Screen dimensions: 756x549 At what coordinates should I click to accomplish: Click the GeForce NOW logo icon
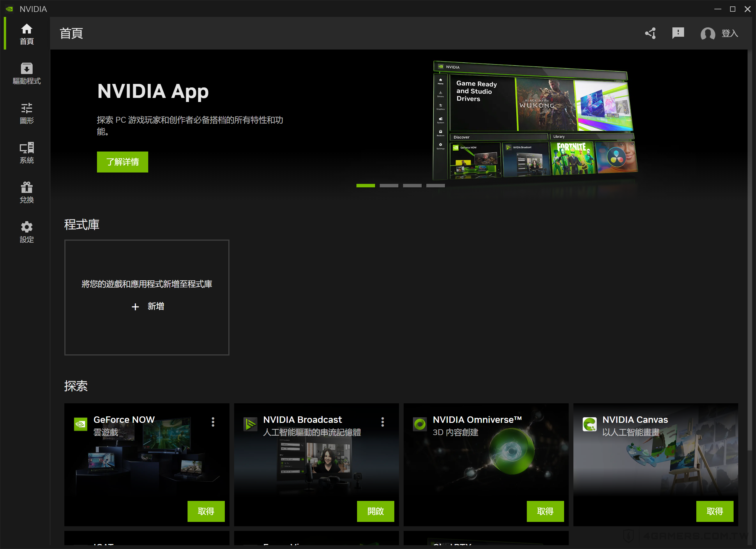coord(80,424)
